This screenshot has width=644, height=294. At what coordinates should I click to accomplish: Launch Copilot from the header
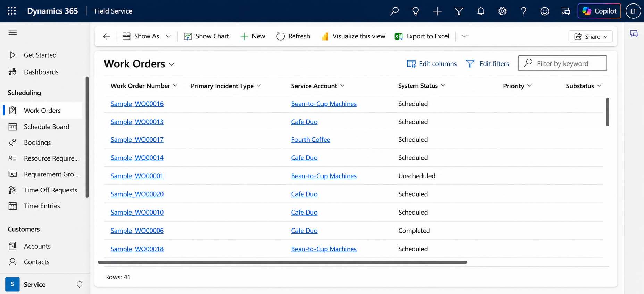click(x=599, y=11)
